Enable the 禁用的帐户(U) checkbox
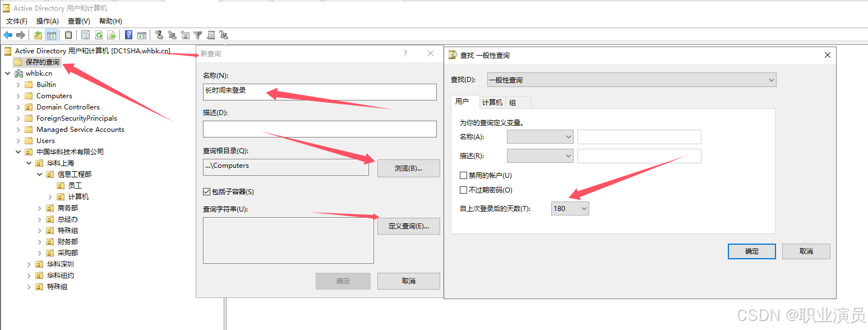The image size is (868, 330). 463,176
